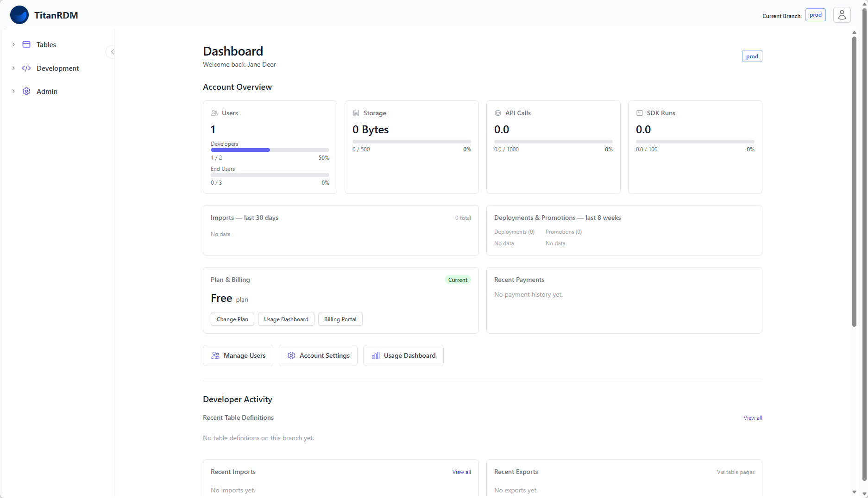Click the Manage Users people icon
The height and width of the screenshot is (498, 868).
click(x=215, y=355)
